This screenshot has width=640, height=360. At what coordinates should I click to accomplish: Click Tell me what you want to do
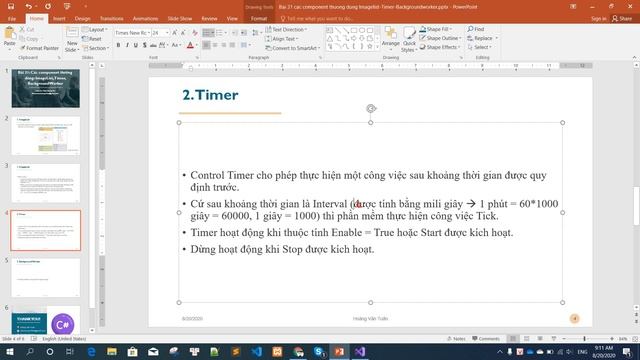(317, 18)
